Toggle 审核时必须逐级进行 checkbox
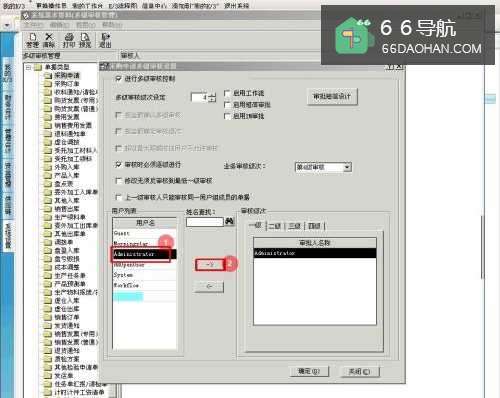 [x=118, y=164]
